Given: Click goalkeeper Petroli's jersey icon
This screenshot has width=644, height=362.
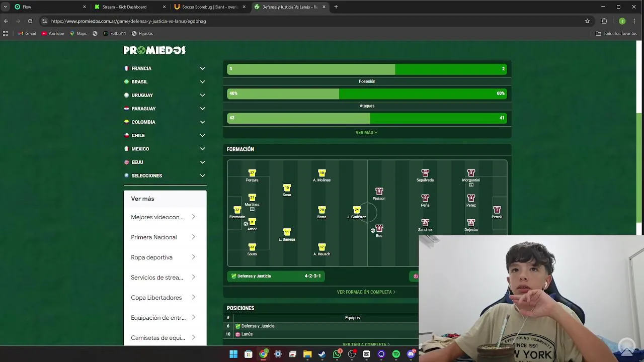Looking at the screenshot, I should coord(497,210).
